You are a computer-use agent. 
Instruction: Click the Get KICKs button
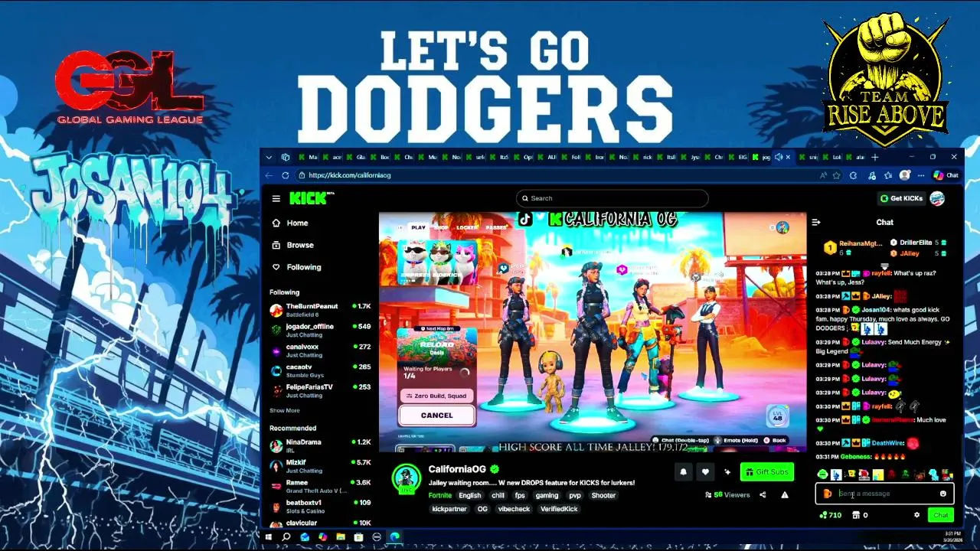[902, 198]
